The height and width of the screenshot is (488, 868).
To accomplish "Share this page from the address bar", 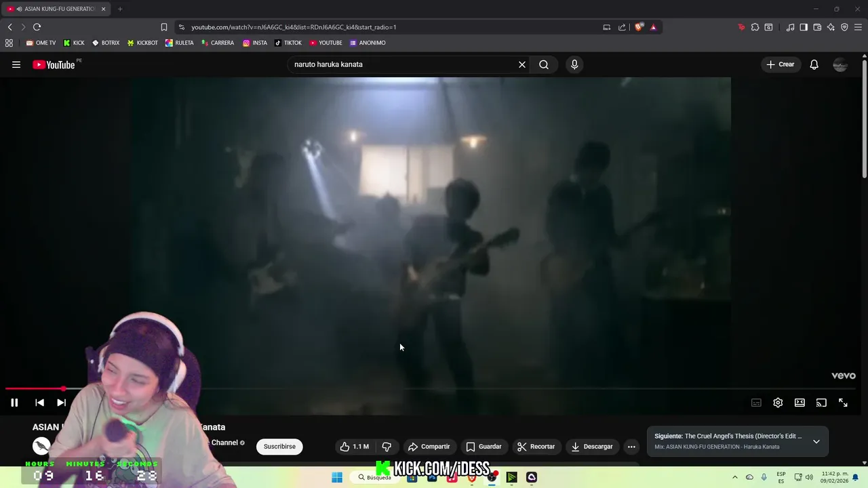I will [622, 27].
